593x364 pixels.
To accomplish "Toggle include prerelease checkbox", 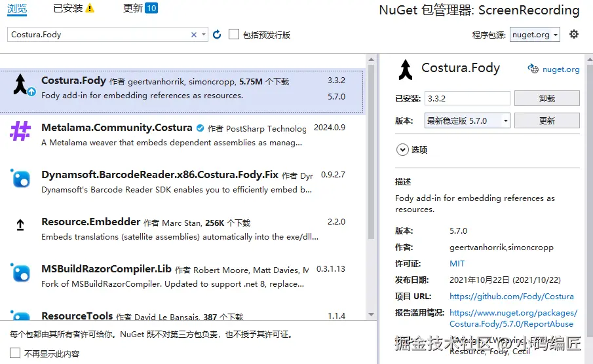I will click(234, 35).
